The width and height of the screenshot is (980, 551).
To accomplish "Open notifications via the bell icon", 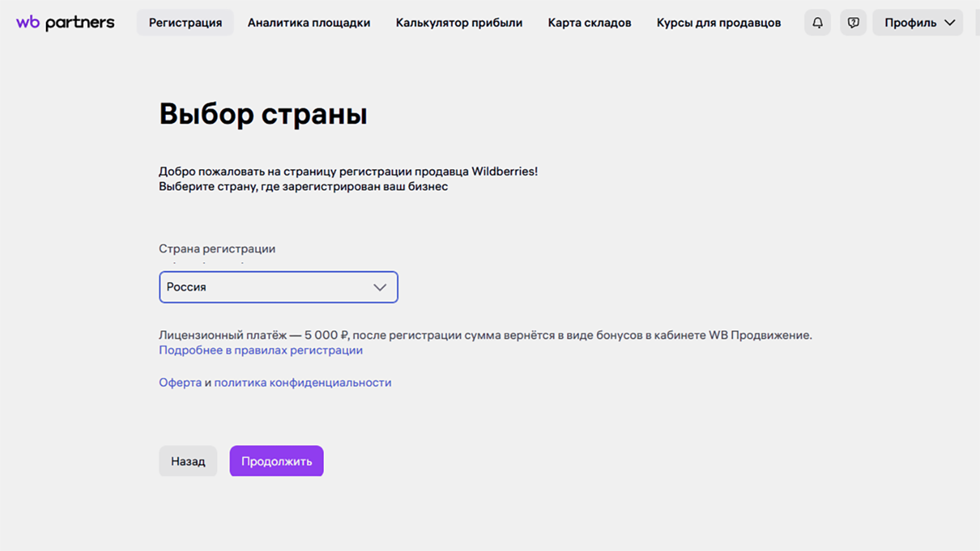I will (x=817, y=23).
